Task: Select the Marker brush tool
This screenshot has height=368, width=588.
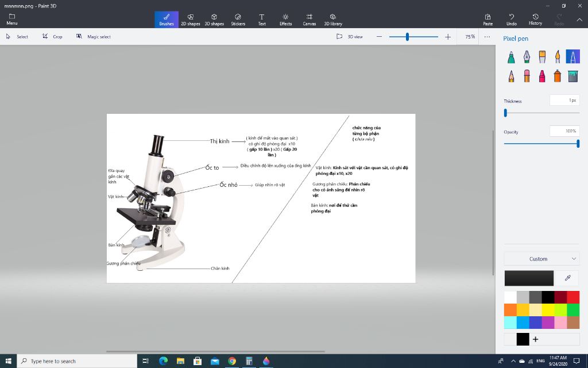Action: click(x=512, y=56)
